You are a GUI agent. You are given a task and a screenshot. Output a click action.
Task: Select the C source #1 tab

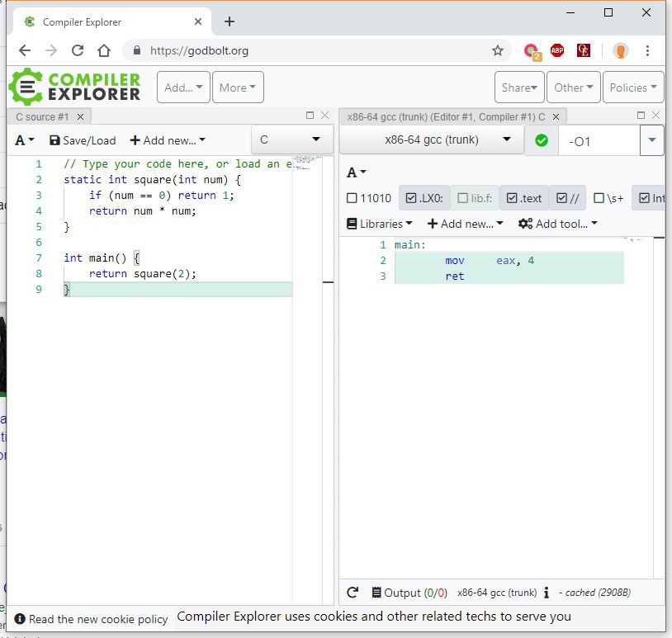pyautogui.click(x=42, y=116)
